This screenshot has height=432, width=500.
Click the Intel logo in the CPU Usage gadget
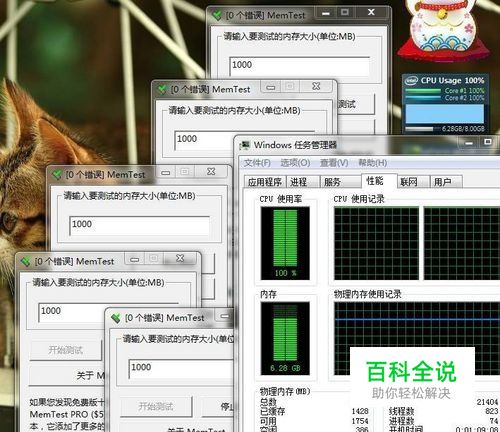[411, 81]
